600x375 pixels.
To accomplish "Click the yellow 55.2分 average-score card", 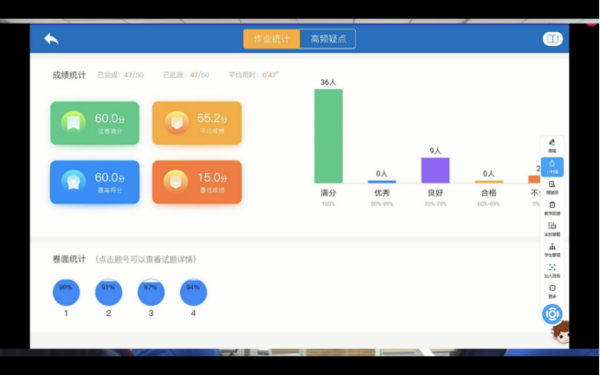I will pos(197,123).
